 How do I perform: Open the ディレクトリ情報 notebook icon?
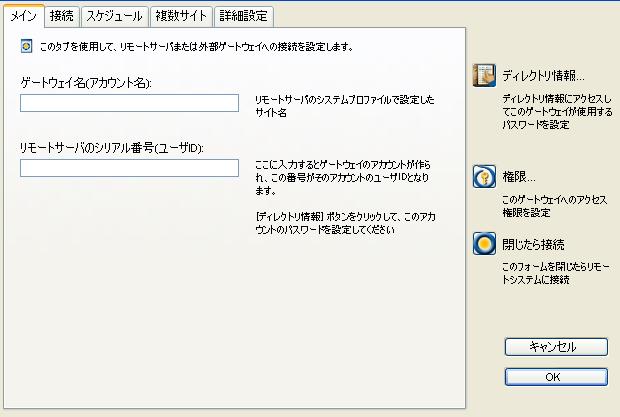[484, 75]
